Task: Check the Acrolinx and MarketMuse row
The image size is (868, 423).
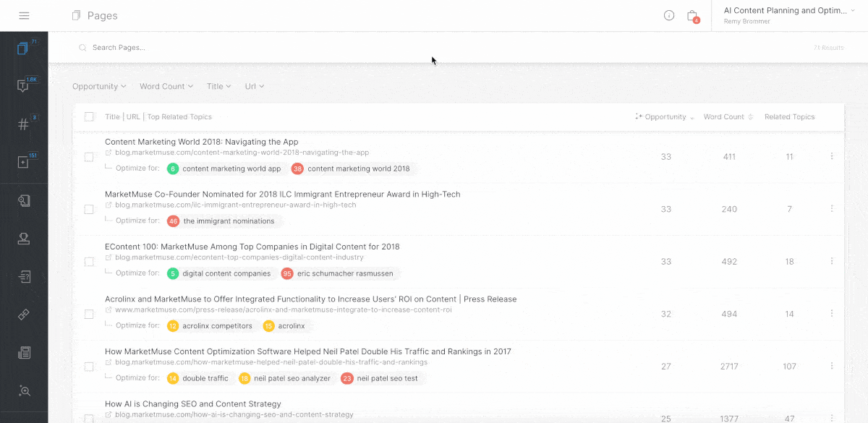Action: tap(89, 314)
